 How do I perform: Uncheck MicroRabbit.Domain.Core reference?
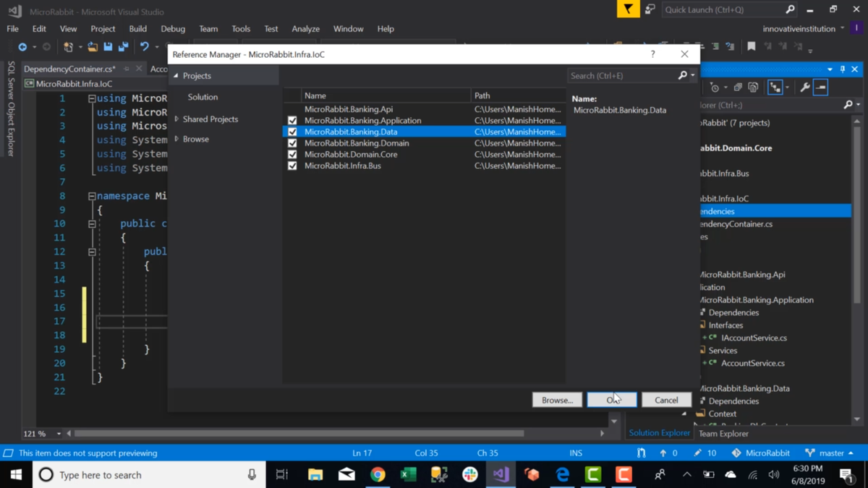(292, 154)
